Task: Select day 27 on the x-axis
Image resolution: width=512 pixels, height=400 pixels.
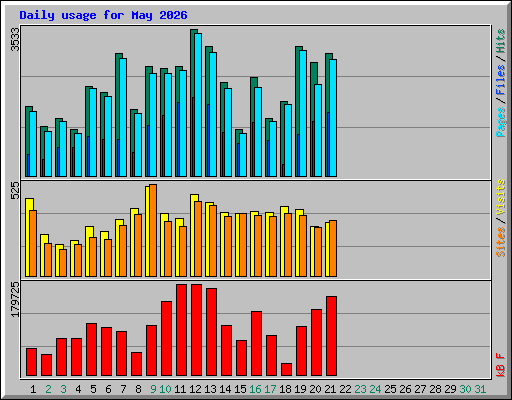Action: (x=420, y=389)
